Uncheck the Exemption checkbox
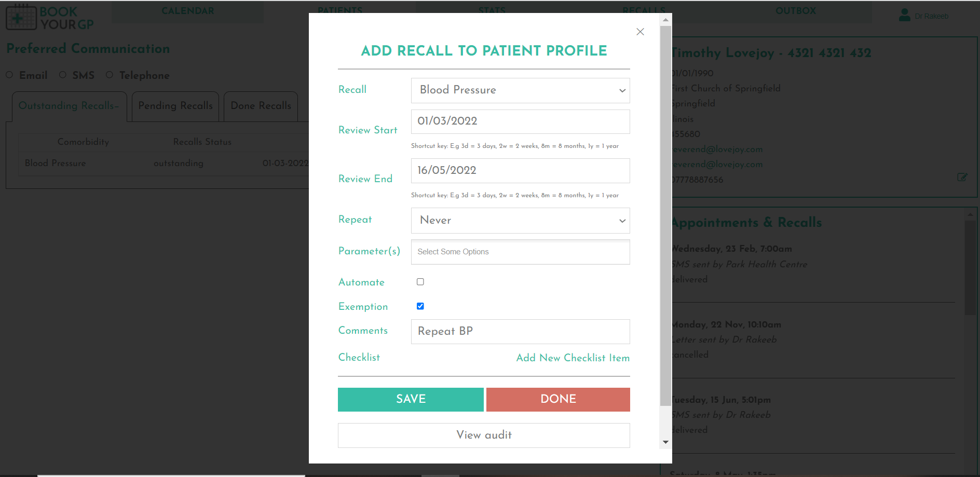 [420, 306]
